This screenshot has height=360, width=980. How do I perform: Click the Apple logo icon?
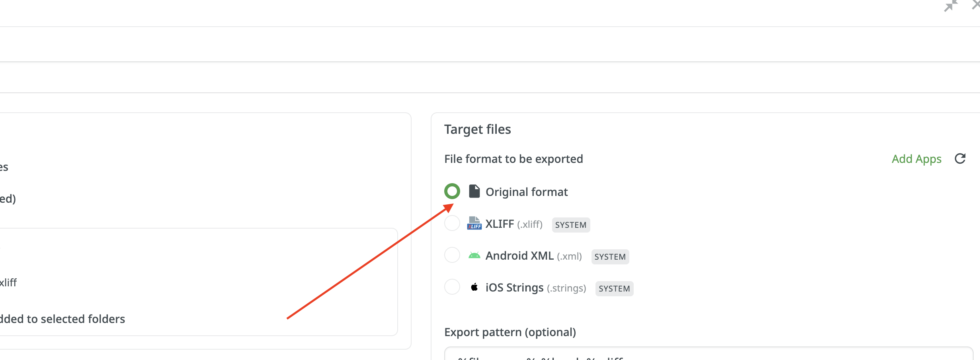474,287
